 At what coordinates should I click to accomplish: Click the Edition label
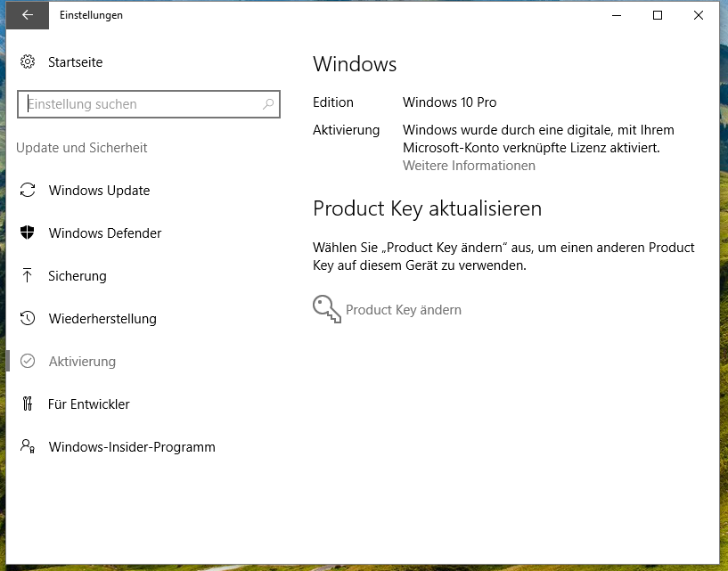[333, 102]
